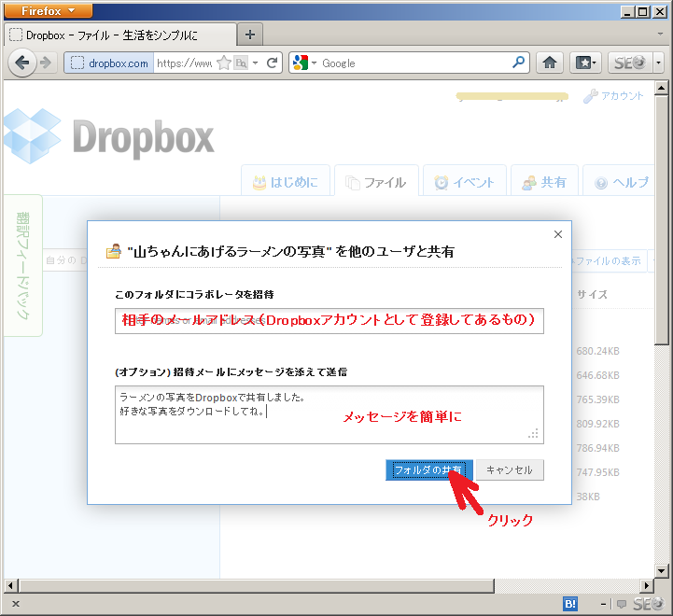Open the bookmarks menu button
The width and height of the screenshot is (673, 616).
[585, 63]
